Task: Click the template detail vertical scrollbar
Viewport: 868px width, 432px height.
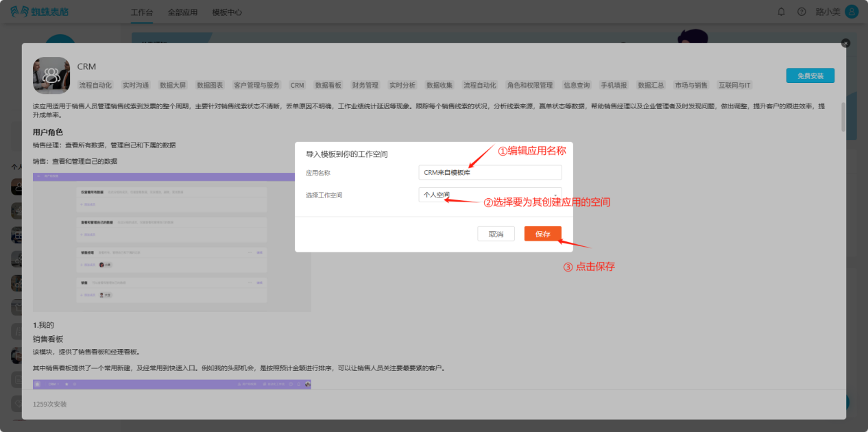Action: 843,117
